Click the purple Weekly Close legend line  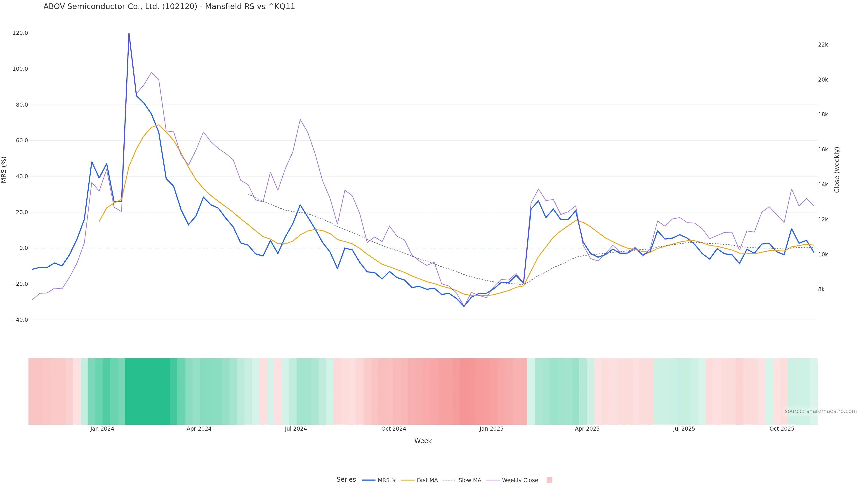click(x=493, y=480)
